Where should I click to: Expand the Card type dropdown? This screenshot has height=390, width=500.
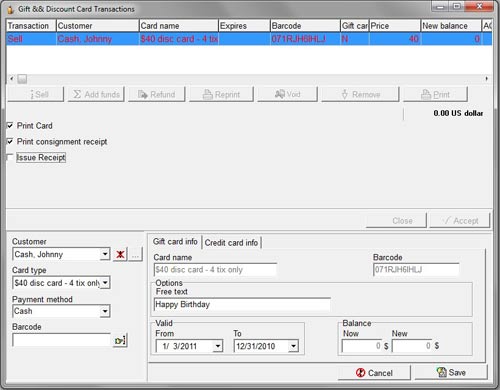click(x=105, y=283)
